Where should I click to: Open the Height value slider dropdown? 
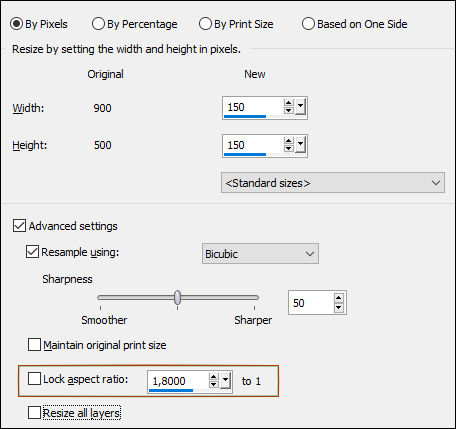[300, 144]
